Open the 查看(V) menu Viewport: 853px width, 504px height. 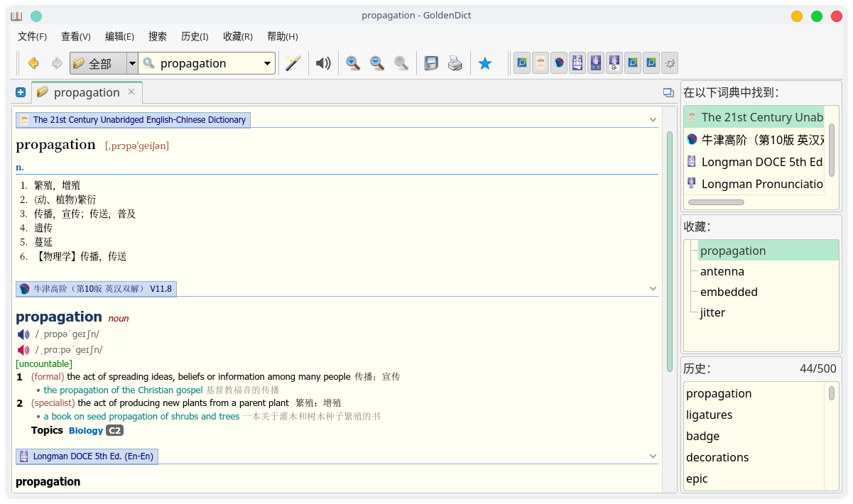pyautogui.click(x=76, y=37)
